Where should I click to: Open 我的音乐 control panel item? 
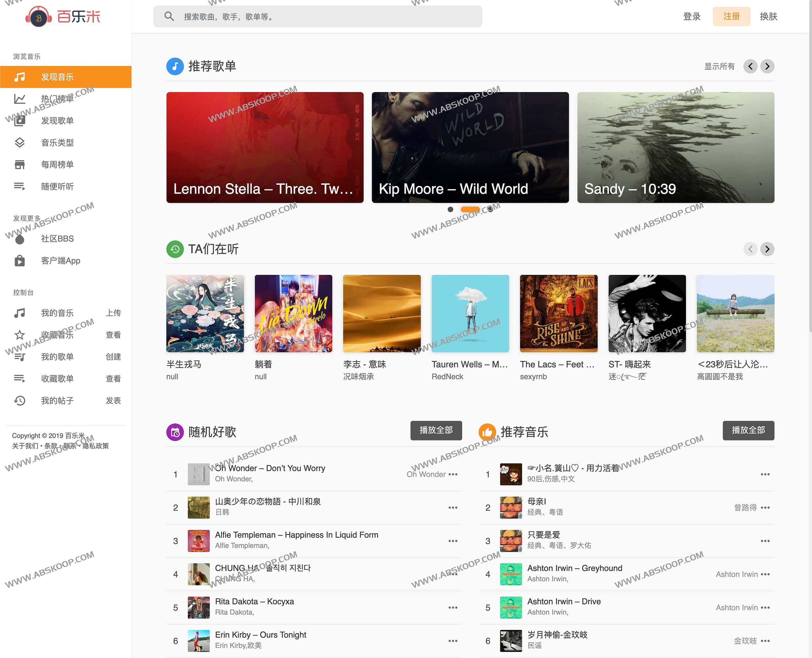[x=58, y=312]
